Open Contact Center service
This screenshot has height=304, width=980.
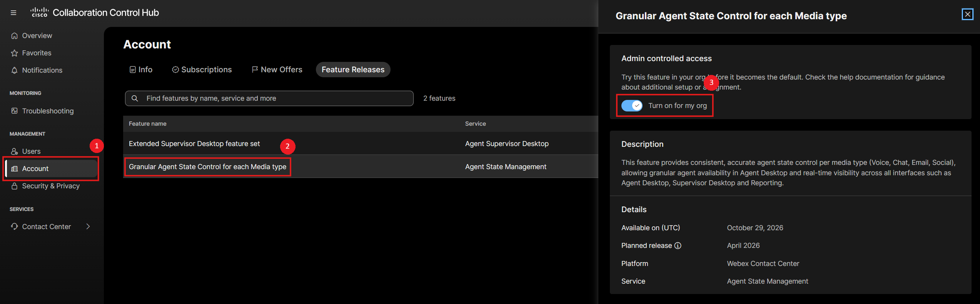pyautogui.click(x=46, y=227)
